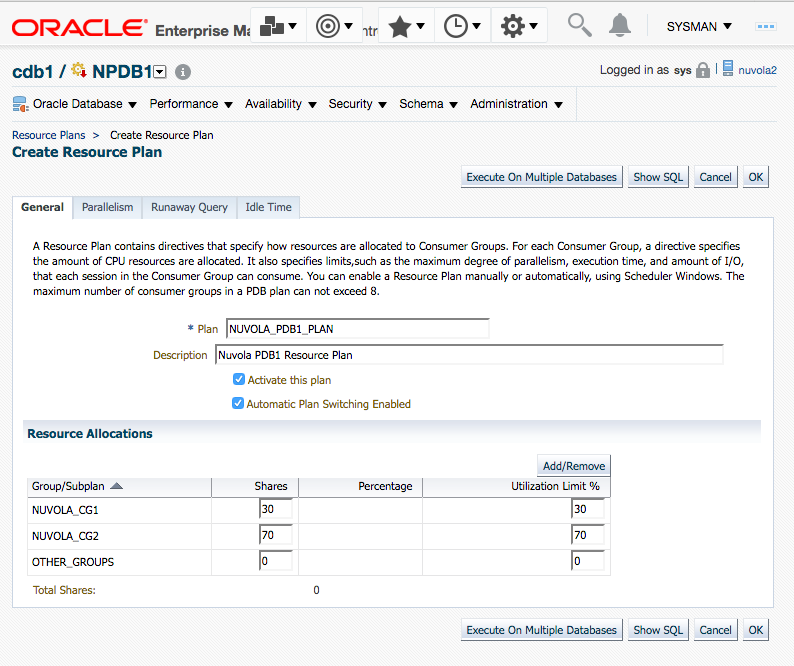Viewport: 794px width, 666px height.
Task: Switch to the Parallelism tab
Action: click(x=107, y=207)
